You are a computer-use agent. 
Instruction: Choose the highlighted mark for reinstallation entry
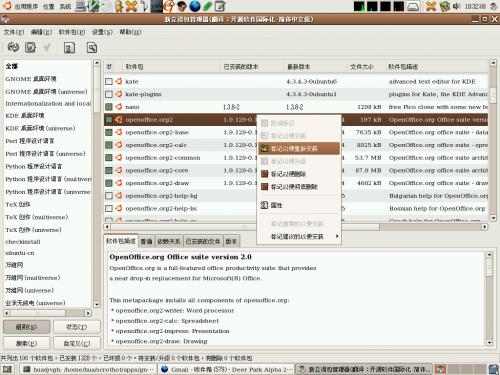299,148
